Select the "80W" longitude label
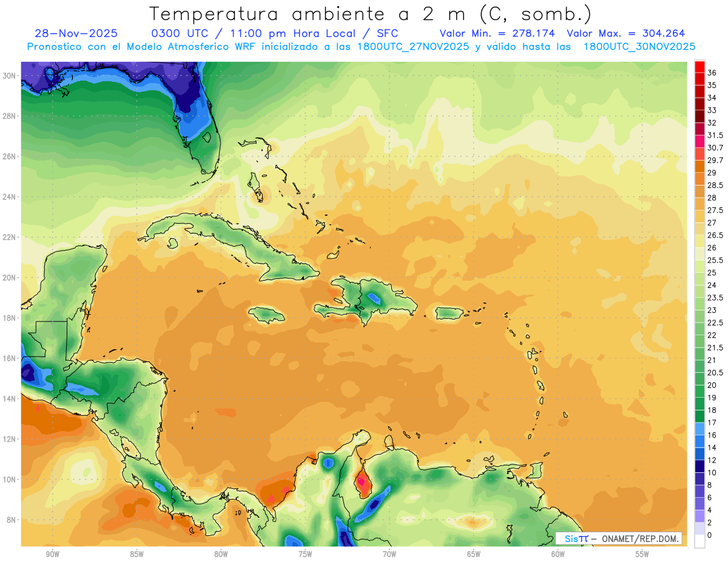 coord(221,554)
